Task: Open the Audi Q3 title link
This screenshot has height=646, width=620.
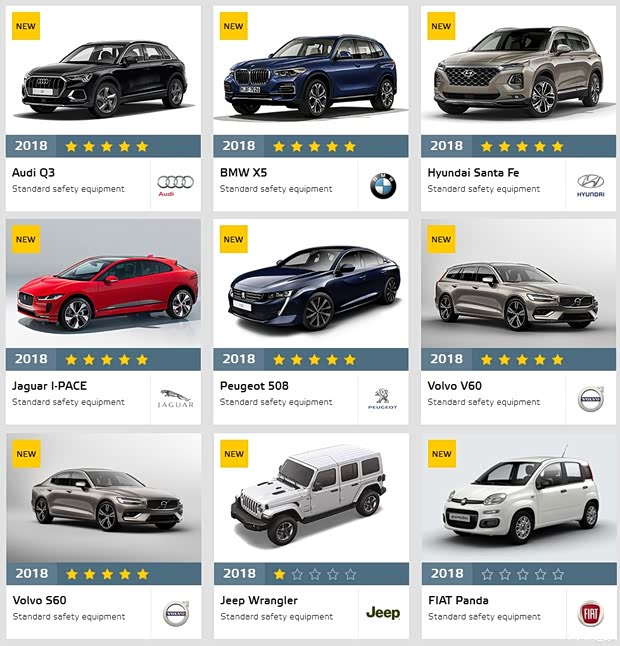Action: click(33, 173)
